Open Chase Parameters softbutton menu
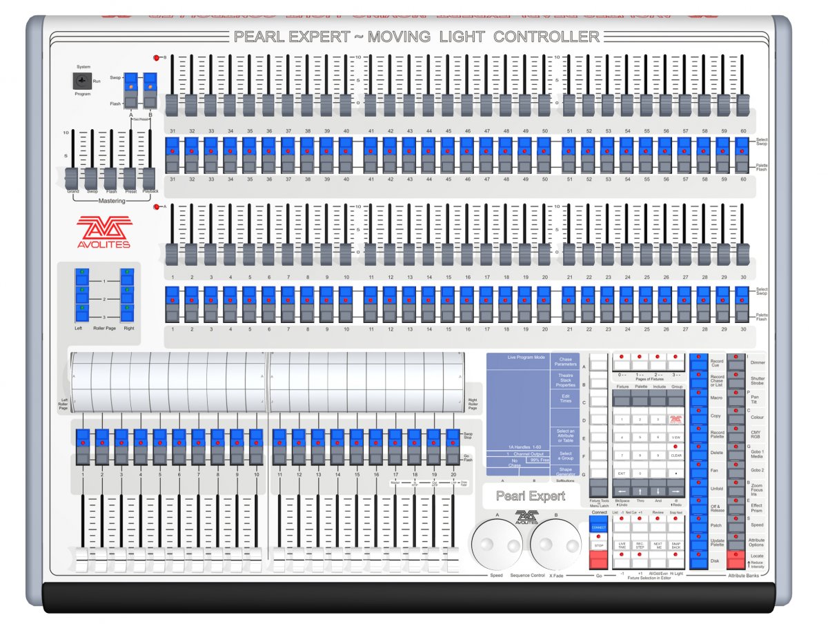This screenshot has width=828, height=644. click(565, 362)
